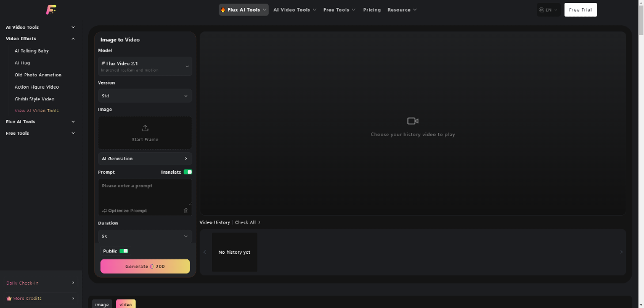
Task: Open the EN language dropdown
Action: click(548, 10)
